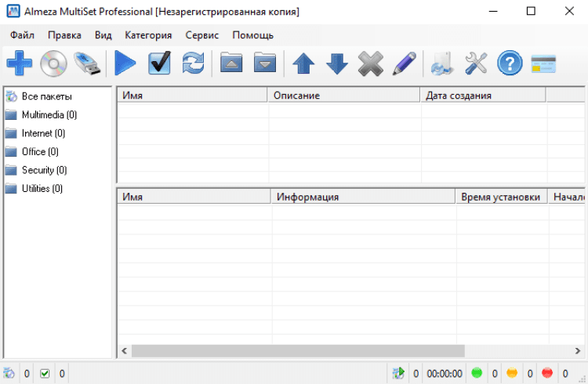This screenshot has height=384, width=588.
Task: Click the refresh arrows icon
Action: [194, 63]
